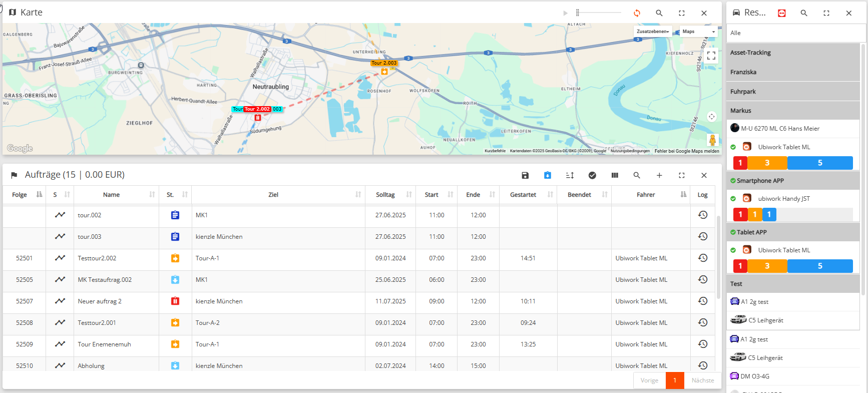Add a new order with the plus icon
The image size is (868, 393).
point(659,175)
